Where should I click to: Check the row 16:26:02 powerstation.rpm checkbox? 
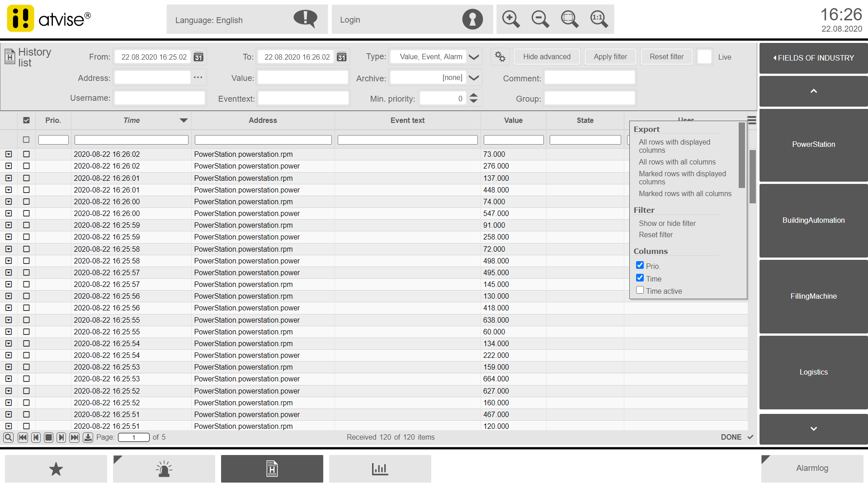(26, 154)
